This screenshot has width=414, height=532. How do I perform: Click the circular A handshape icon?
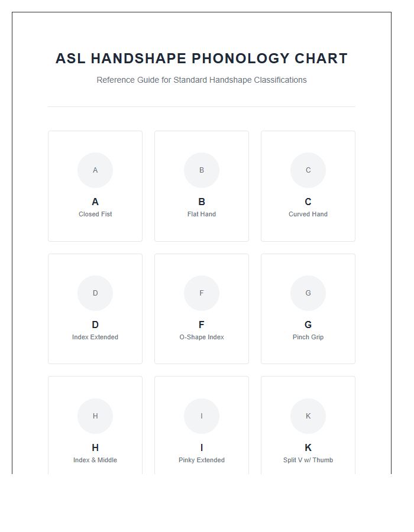pyautogui.click(x=95, y=170)
